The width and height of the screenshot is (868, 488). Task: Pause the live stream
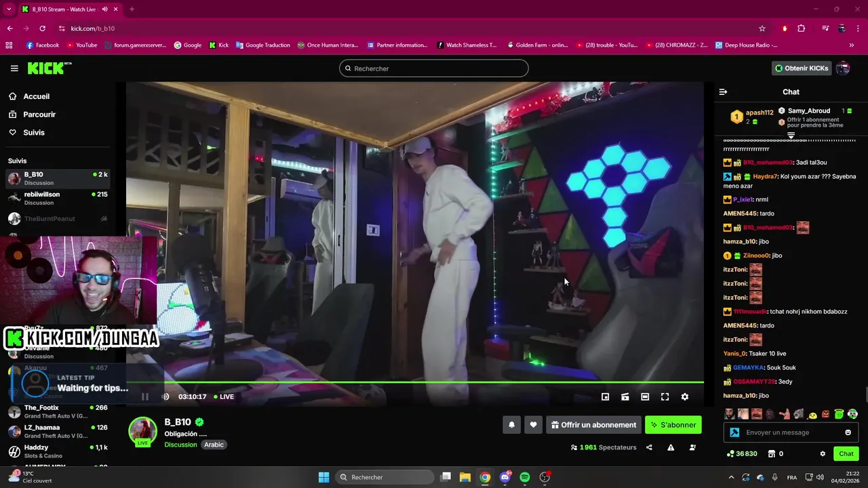[144, 396]
